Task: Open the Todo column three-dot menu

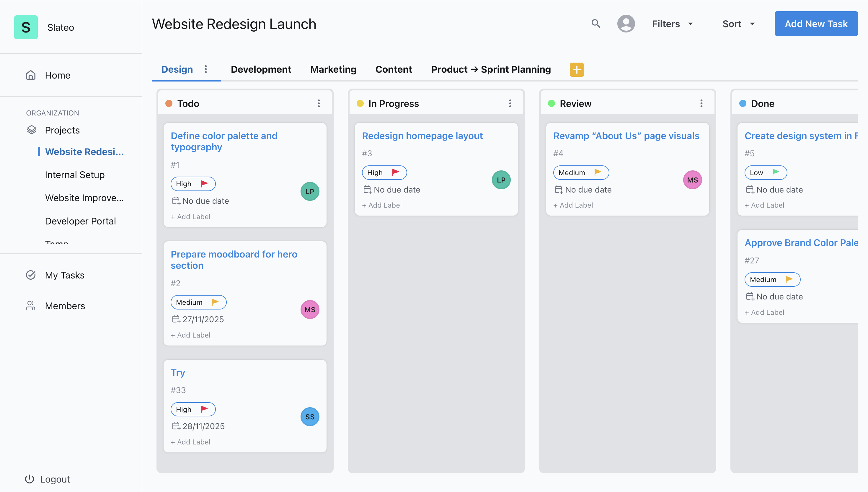Action: (319, 103)
